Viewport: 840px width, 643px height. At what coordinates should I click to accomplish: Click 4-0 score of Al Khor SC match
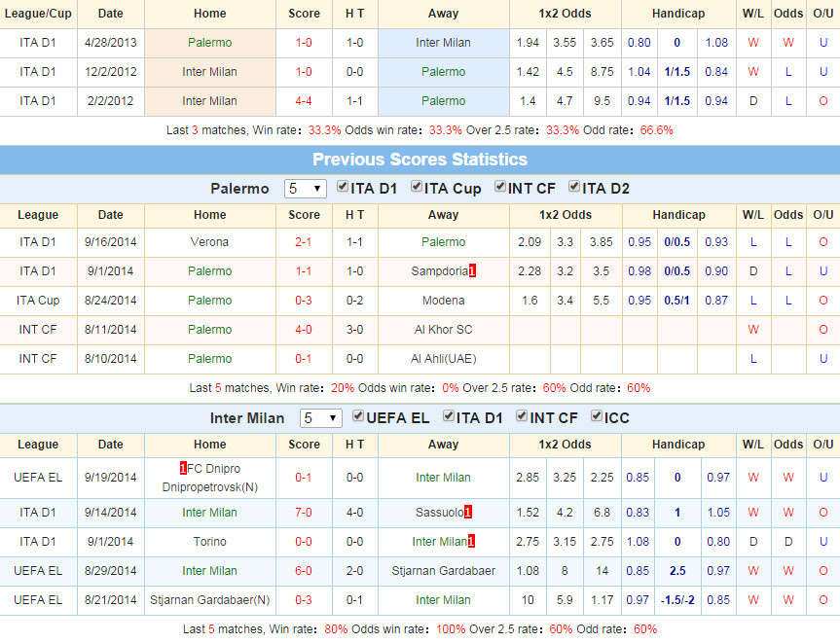click(304, 329)
